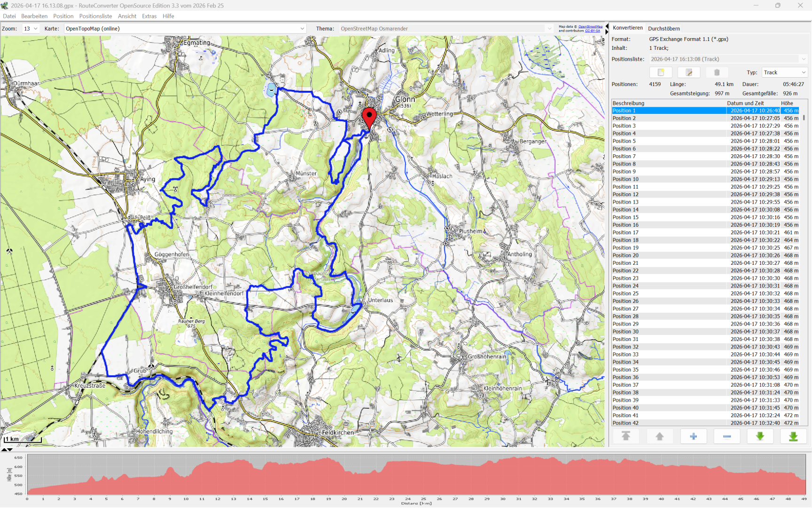Collapse map with down arrow on bottom divider
The image size is (812, 508).
click(10, 450)
